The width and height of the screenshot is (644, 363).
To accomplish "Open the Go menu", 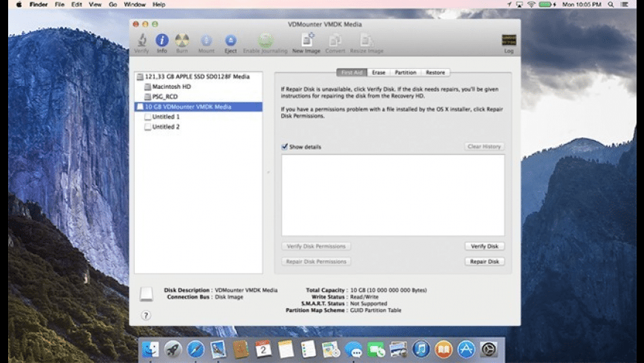I will coord(113,4).
